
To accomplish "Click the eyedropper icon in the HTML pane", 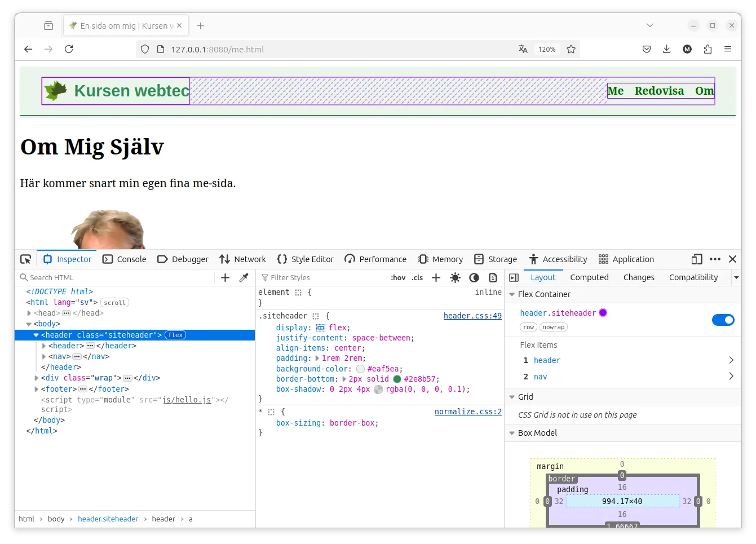I will coord(244,277).
